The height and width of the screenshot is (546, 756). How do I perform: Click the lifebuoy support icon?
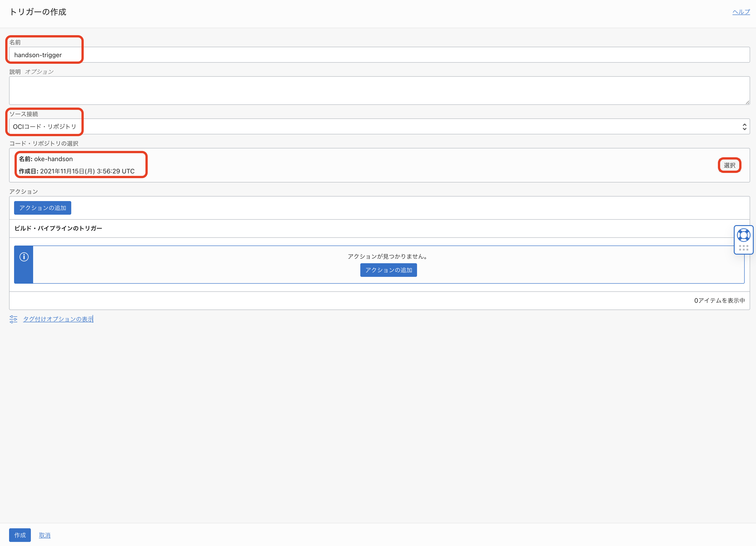point(743,235)
